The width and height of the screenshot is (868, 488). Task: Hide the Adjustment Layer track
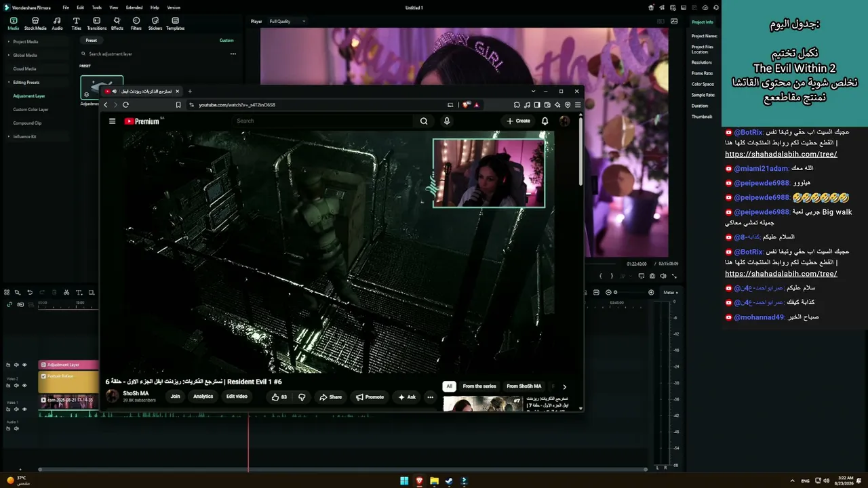point(24,365)
